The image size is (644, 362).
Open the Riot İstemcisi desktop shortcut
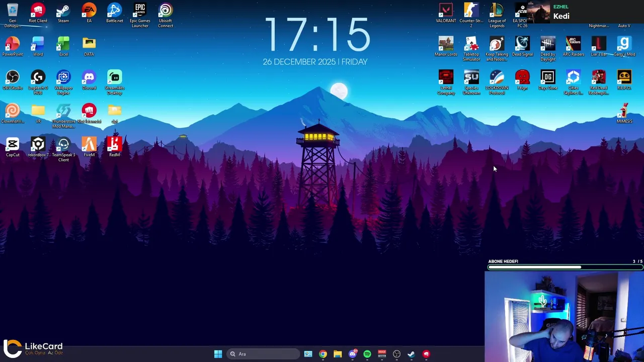tap(89, 114)
